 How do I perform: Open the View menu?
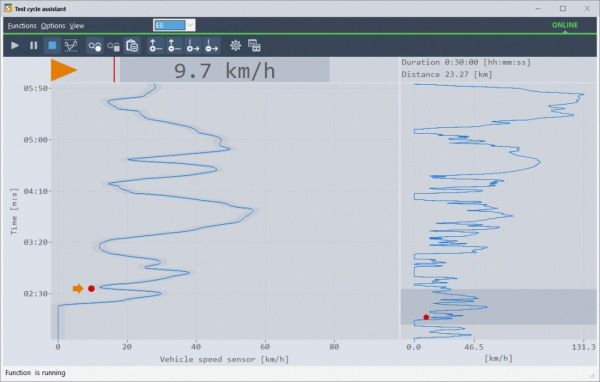pyautogui.click(x=77, y=26)
